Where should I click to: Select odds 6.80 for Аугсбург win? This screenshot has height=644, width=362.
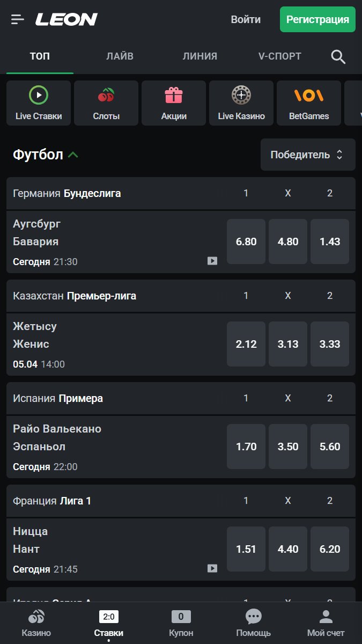[x=246, y=241]
